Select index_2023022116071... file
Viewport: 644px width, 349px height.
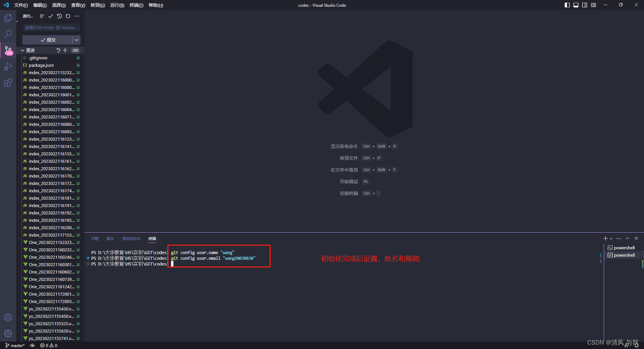point(50,117)
